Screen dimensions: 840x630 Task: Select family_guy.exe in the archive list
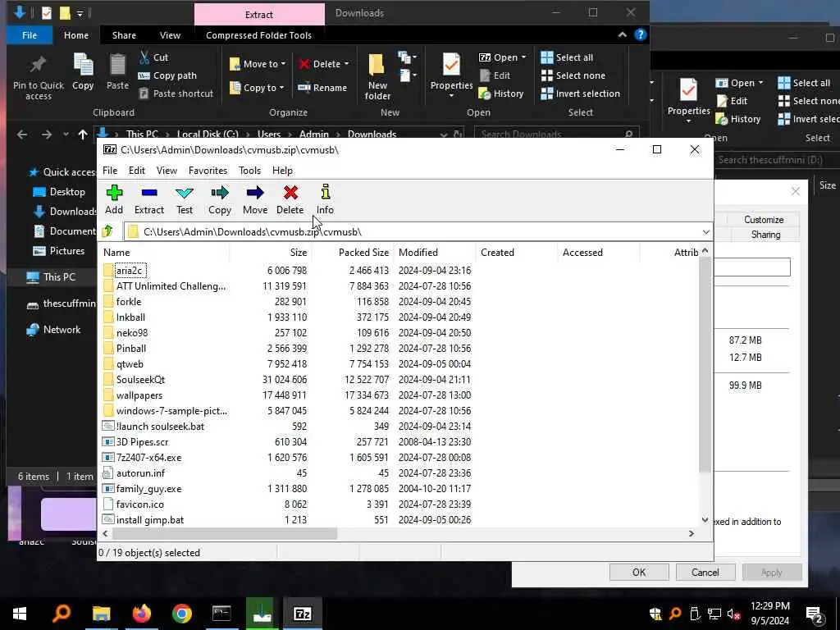coord(148,489)
